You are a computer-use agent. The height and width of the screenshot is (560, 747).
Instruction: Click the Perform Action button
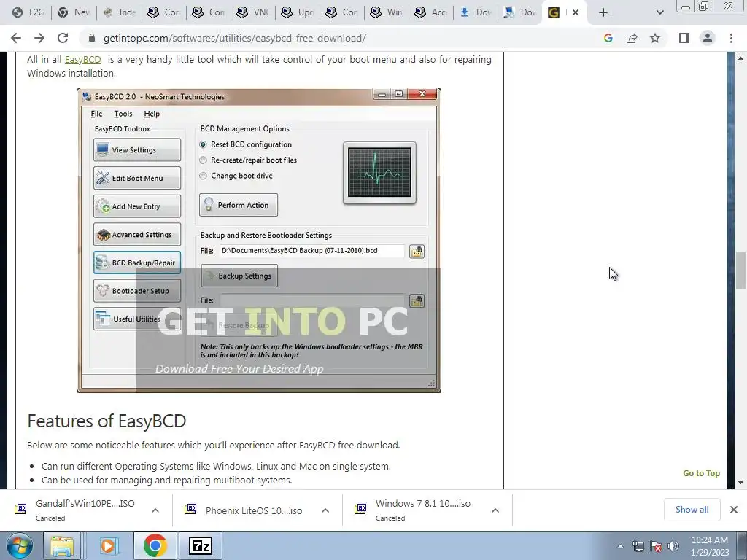[239, 205]
